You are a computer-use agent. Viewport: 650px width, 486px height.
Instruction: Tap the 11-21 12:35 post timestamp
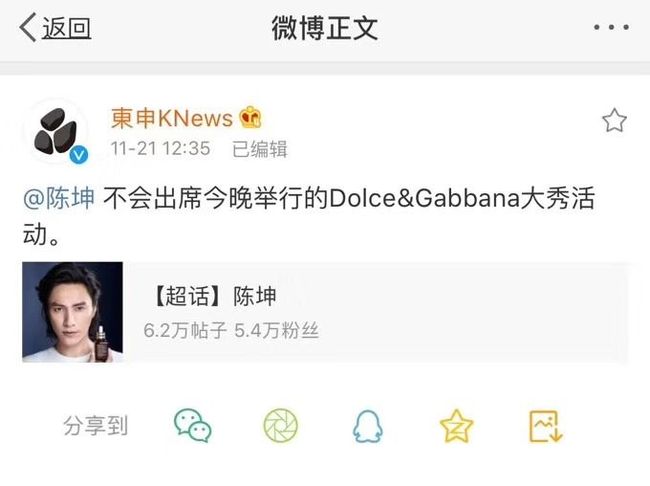click(x=160, y=148)
